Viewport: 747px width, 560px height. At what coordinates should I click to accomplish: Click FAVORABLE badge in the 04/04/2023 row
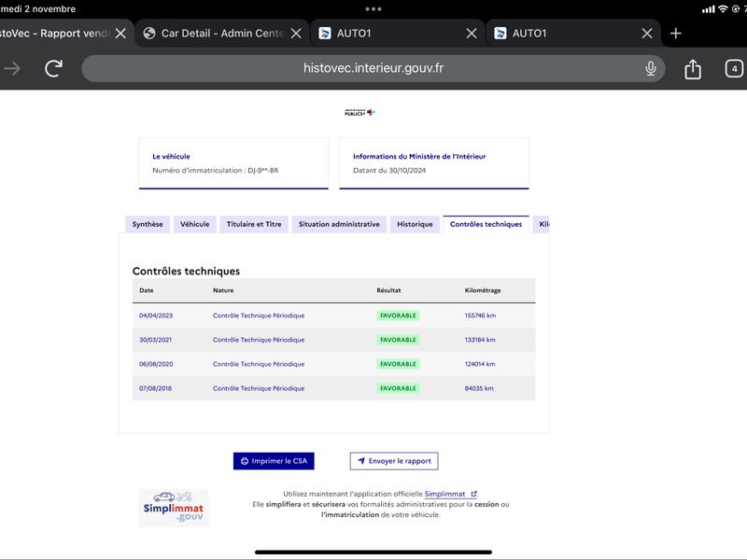point(398,315)
